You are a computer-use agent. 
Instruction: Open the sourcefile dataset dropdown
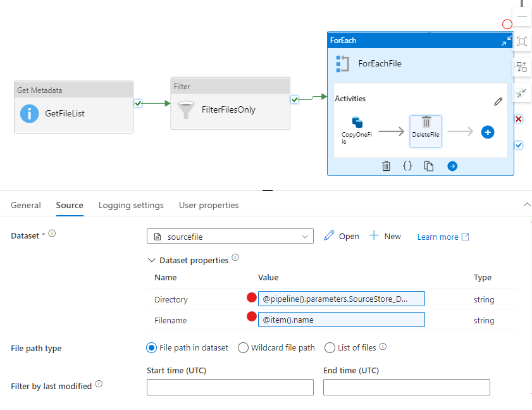tap(306, 236)
